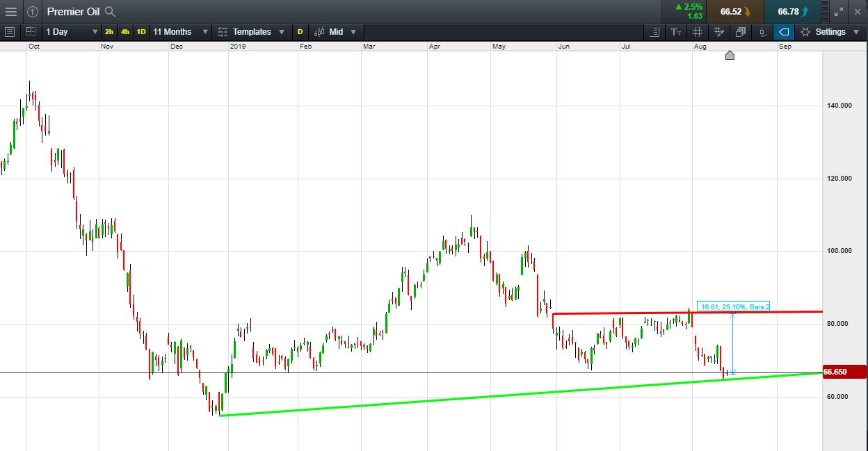Switch chart to 1D interval
Viewport: 868px width, 451px height.
(x=141, y=32)
